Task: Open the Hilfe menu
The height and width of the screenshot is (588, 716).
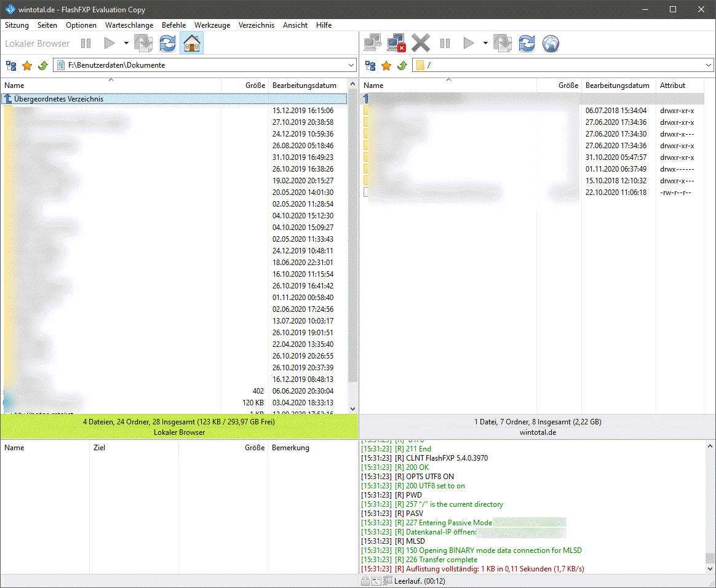Action: pos(324,25)
